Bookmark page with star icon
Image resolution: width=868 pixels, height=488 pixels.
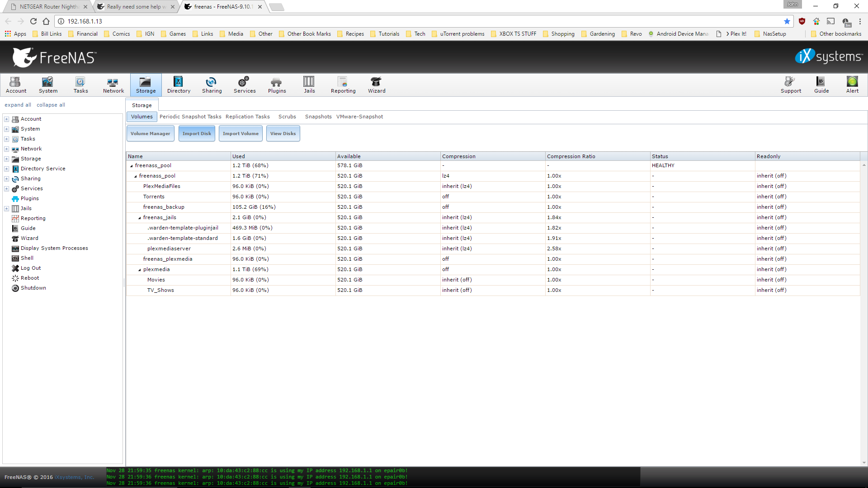pos(787,21)
